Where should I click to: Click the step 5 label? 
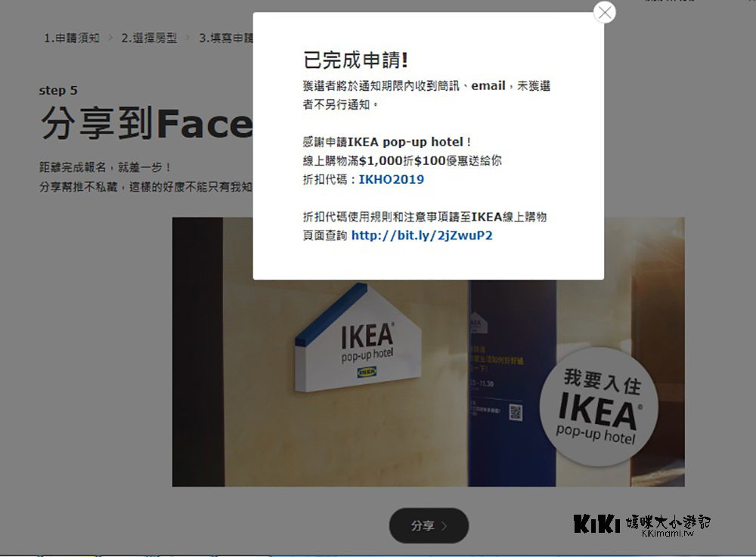pyautogui.click(x=58, y=91)
